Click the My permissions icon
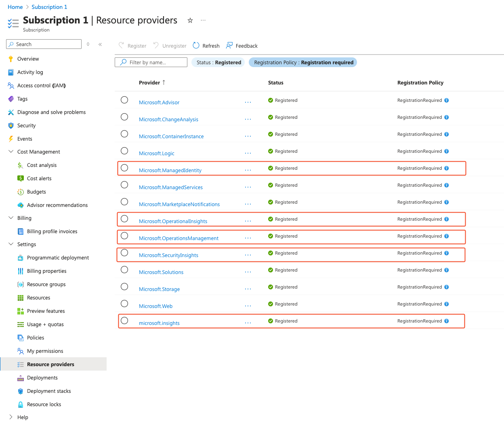 coord(21,351)
